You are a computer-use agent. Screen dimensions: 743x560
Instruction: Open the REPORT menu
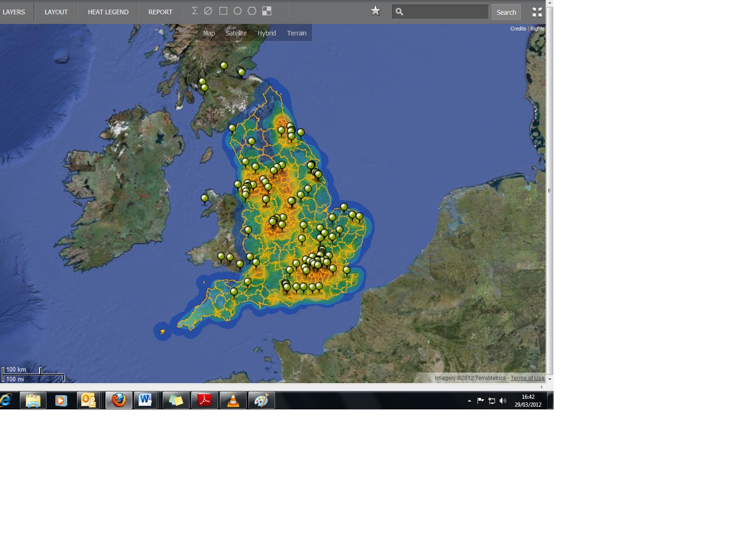click(160, 12)
